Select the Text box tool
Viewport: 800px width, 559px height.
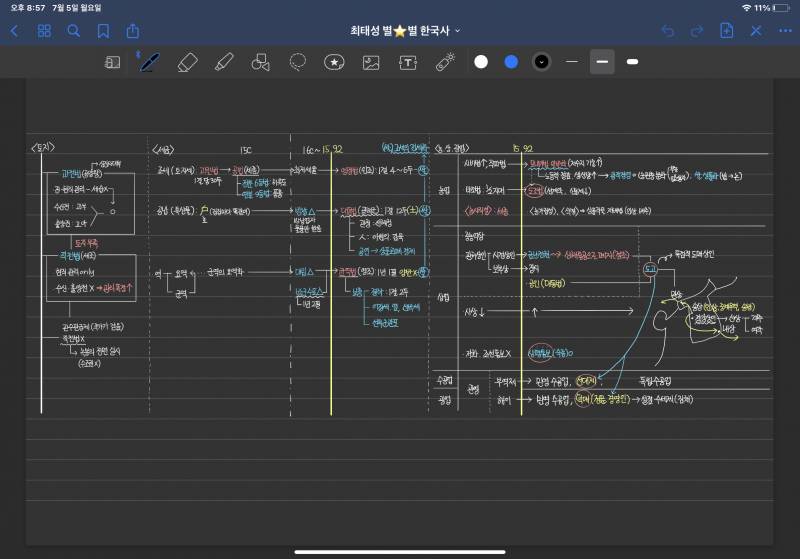click(x=408, y=62)
